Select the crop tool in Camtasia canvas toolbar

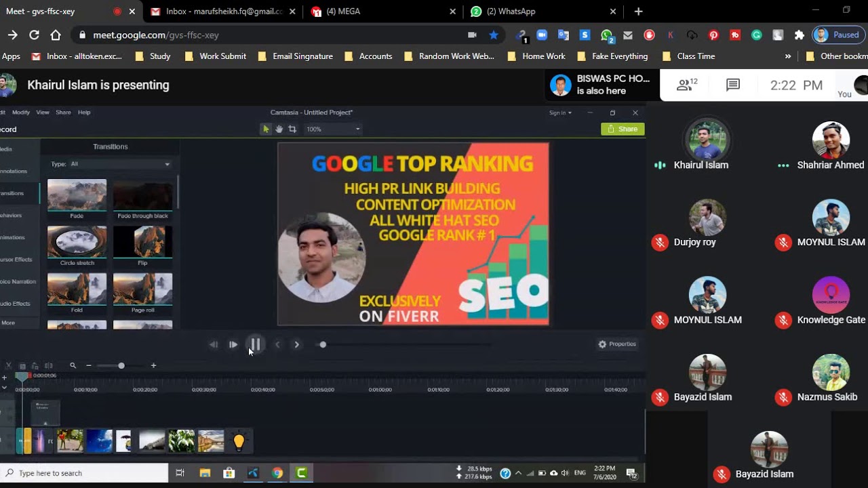click(292, 129)
